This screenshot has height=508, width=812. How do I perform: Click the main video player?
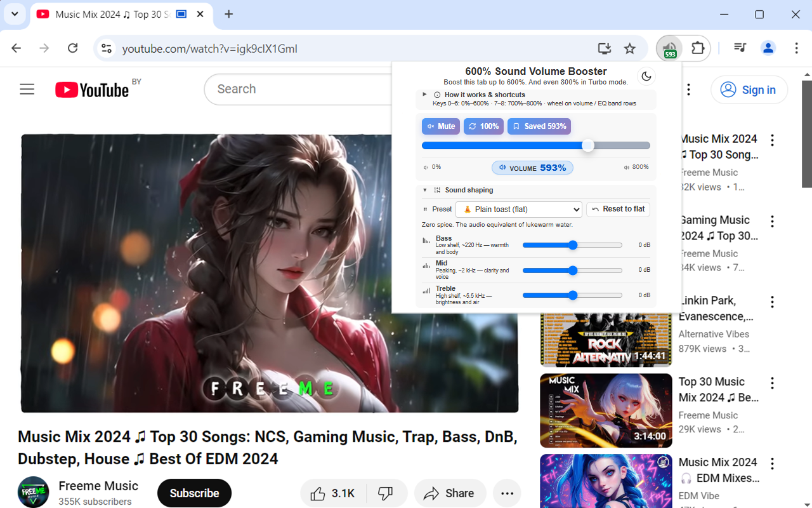(x=270, y=273)
